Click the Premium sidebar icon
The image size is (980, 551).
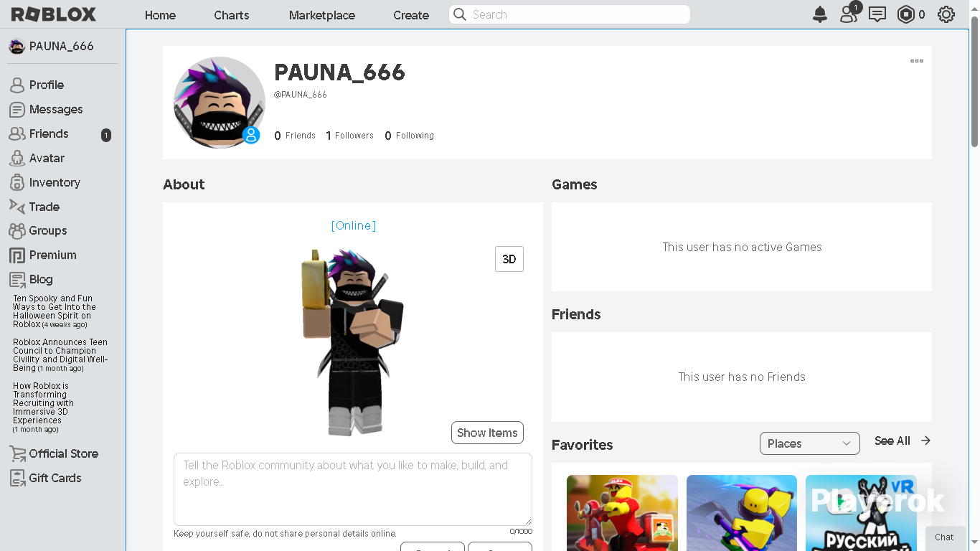coord(17,255)
